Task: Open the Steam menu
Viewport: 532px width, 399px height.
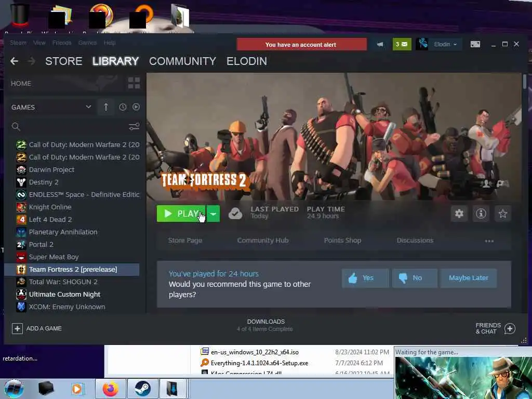Action: click(x=18, y=43)
